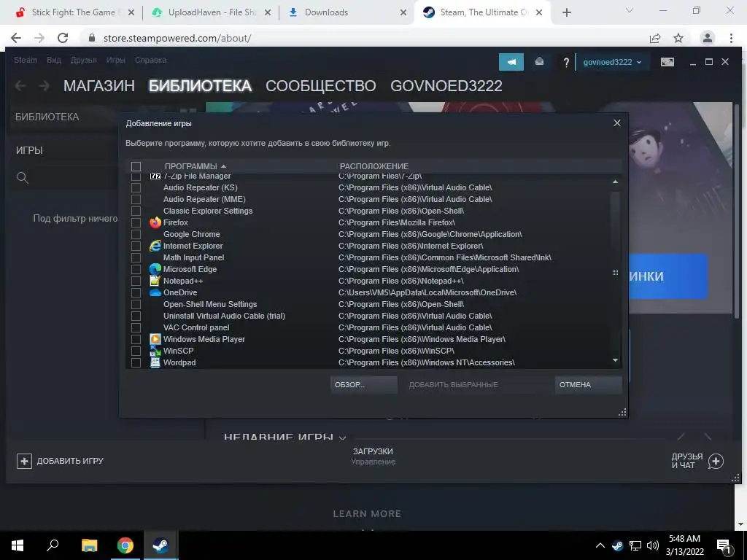747x560 pixels.
Task: Check the Classic Explorer Settings checkbox
Action: point(136,211)
